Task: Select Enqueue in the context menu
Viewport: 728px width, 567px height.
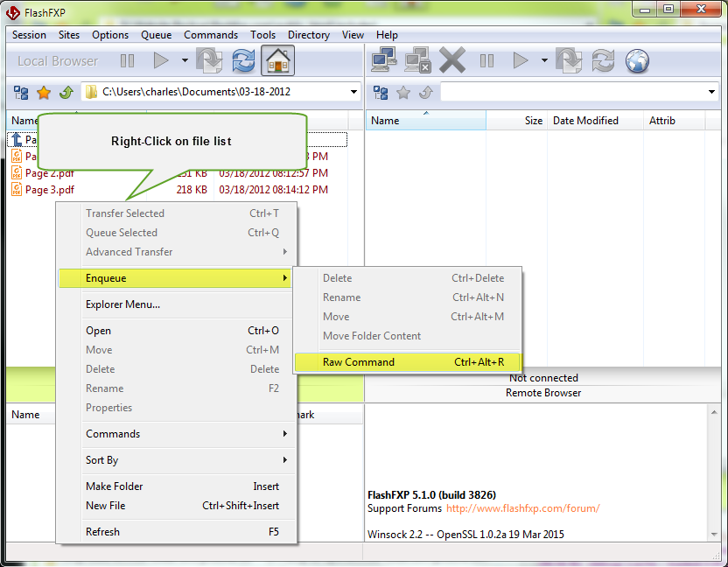Action: click(175, 278)
